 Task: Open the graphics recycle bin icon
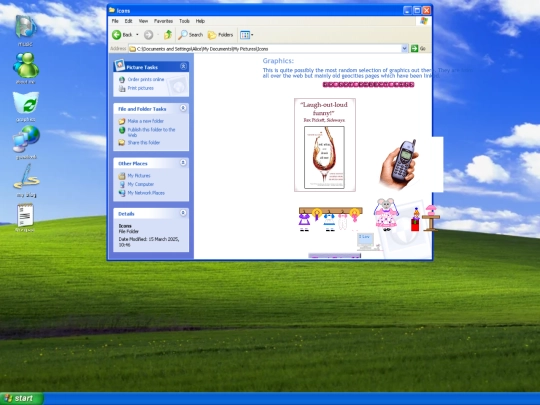(x=26, y=103)
